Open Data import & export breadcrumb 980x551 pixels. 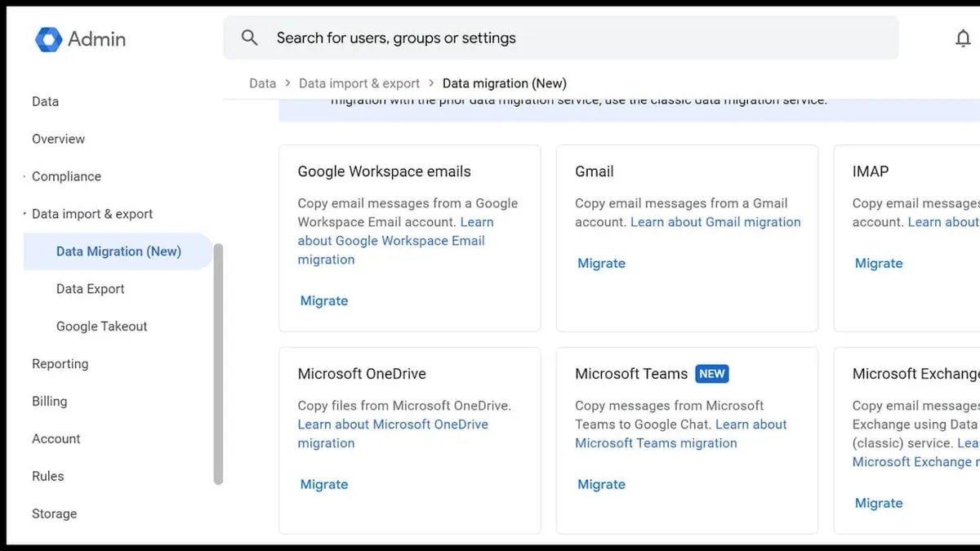click(x=359, y=83)
